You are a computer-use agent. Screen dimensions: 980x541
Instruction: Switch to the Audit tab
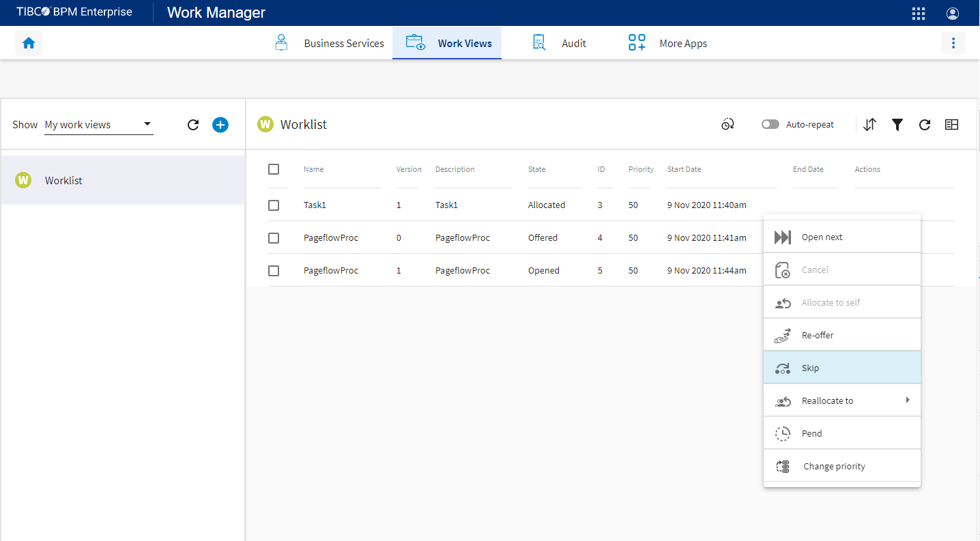(560, 43)
